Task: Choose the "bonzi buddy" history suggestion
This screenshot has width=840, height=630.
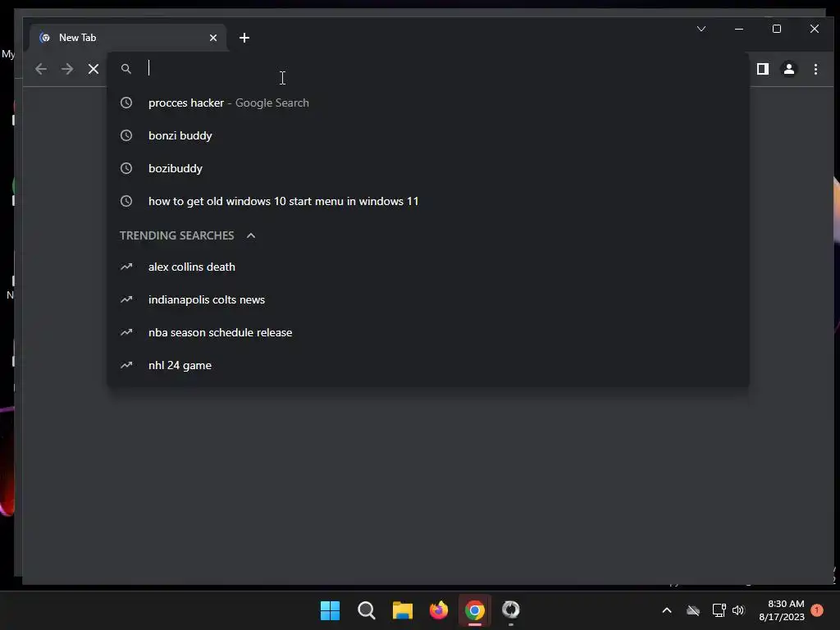Action: click(x=428, y=135)
